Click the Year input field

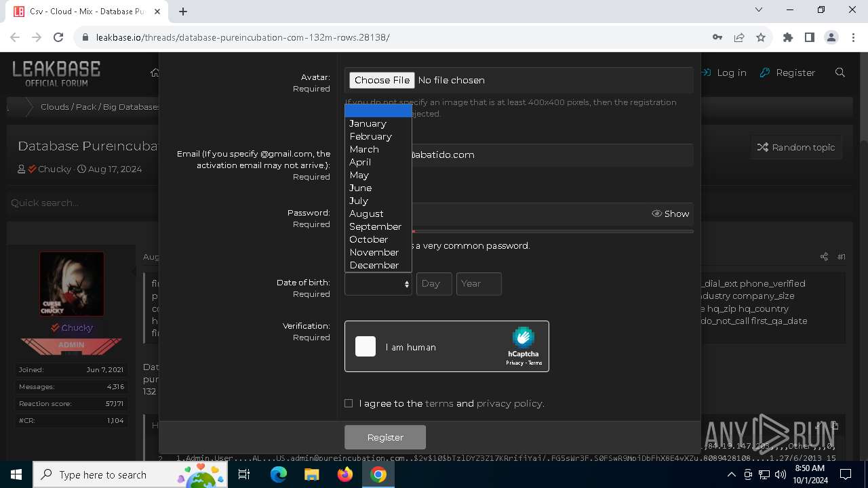[x=479, y=284]
